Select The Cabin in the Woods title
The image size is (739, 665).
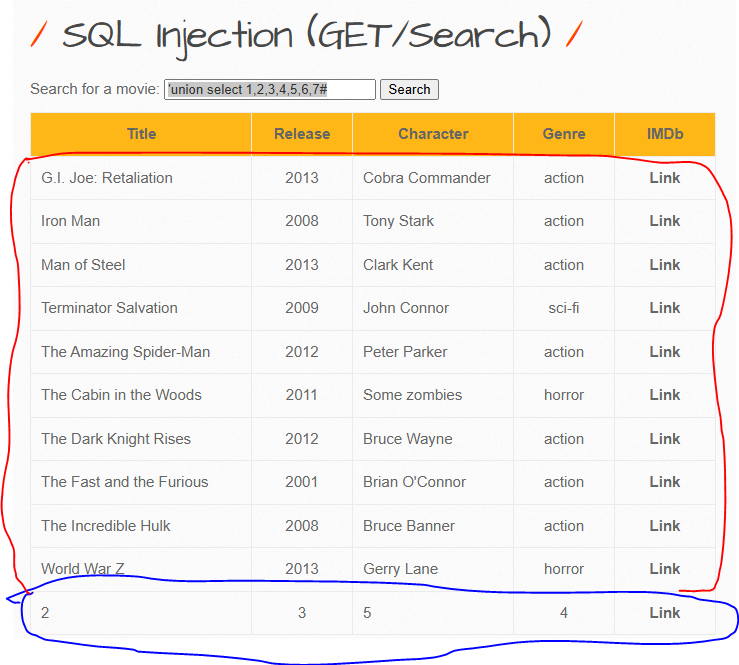[121, 395]
